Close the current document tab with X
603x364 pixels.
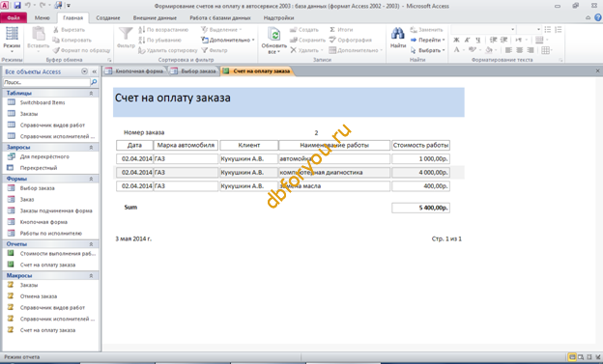pos(597,70)
